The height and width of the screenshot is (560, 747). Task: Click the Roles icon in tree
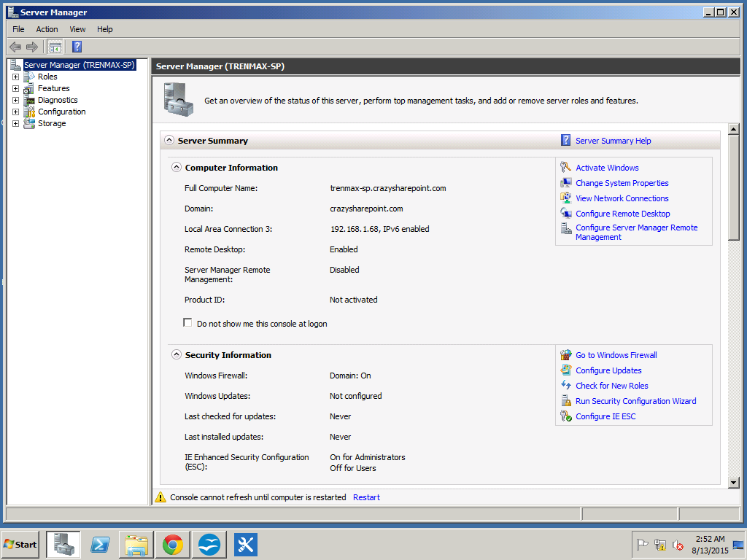(29, 76)
